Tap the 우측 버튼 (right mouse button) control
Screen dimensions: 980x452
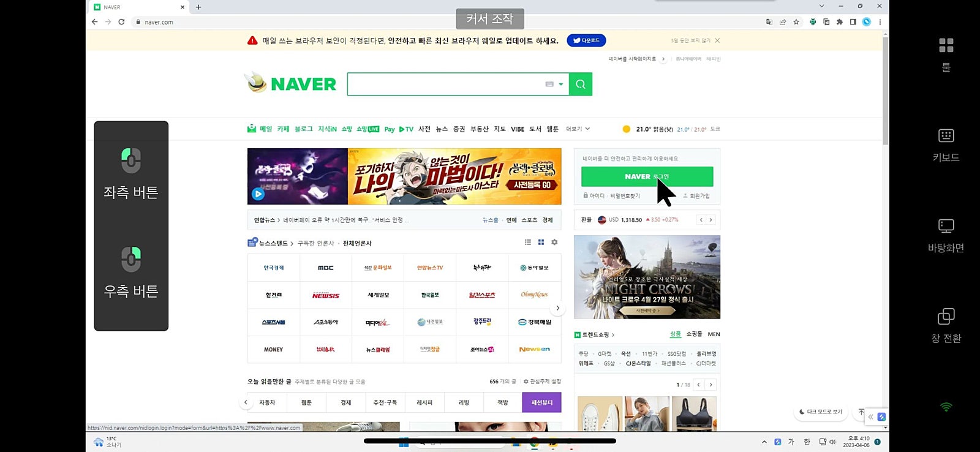tap(131, 273)
